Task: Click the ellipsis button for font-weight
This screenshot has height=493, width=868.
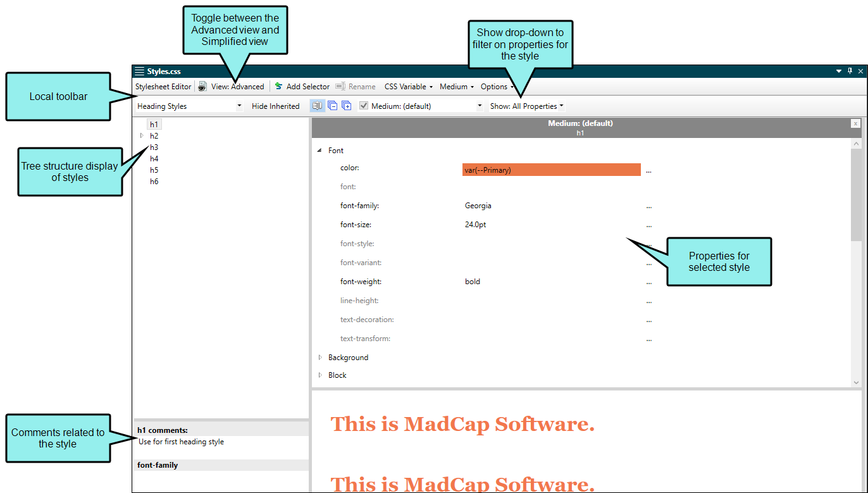Action: [x=649, y=283]
